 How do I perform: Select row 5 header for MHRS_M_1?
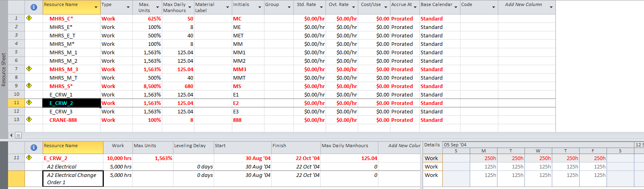(16, 52)
